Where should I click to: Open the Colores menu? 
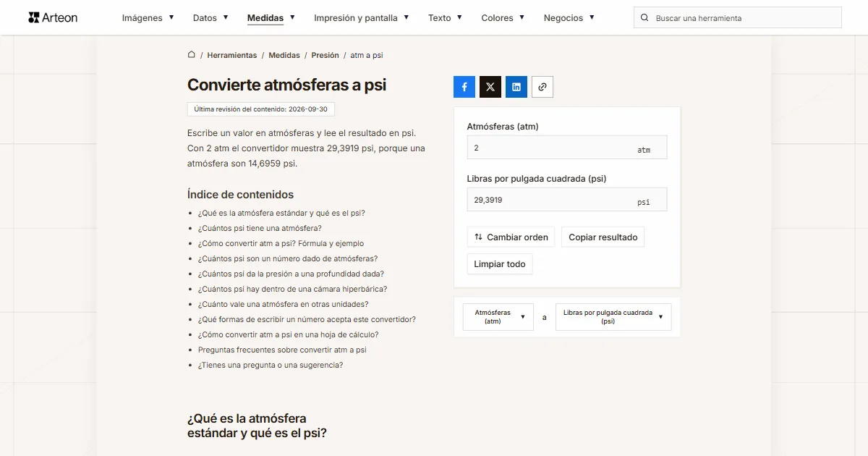point(503,18)
